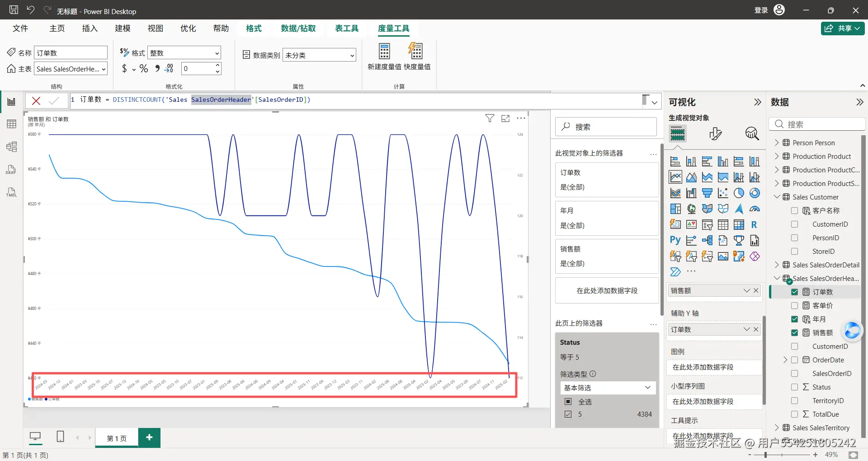Viewport: 868px width, 461px height.
Task: Click the Quick Measure lightning icon
Action: (415, 51)
